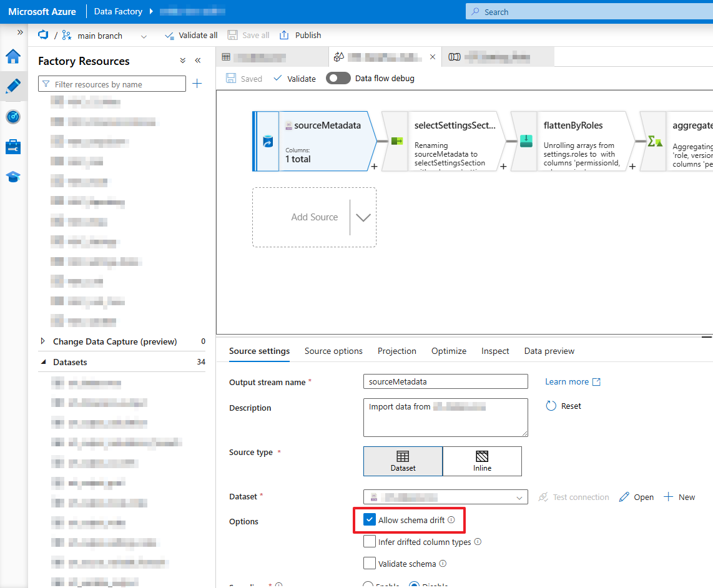Check Infer drifted column types
Image resolution: width=713 pixels, height=588 pixels.
pyautogui.click(x=370, y=542)
